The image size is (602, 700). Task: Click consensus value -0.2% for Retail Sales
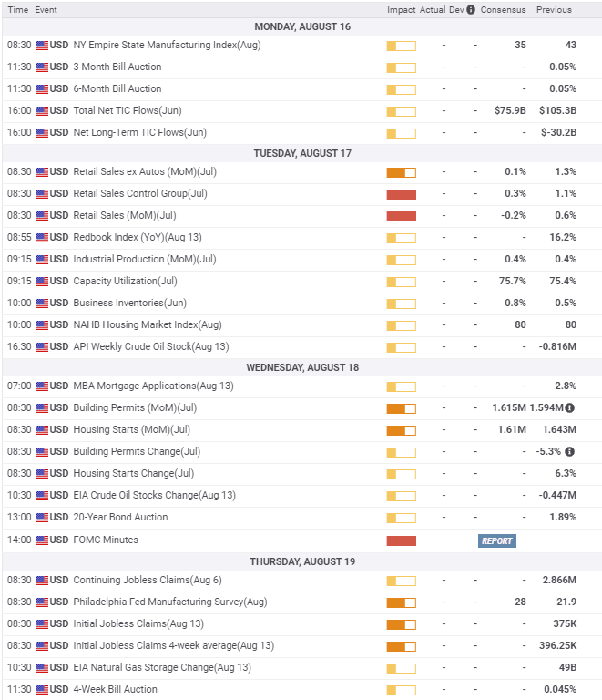click(x=514, y=216)
